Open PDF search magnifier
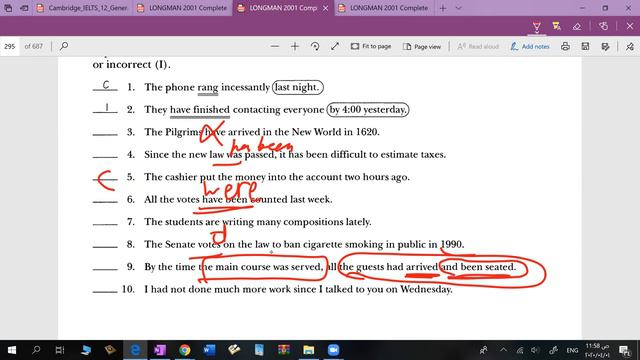 [x=64, y=46]
